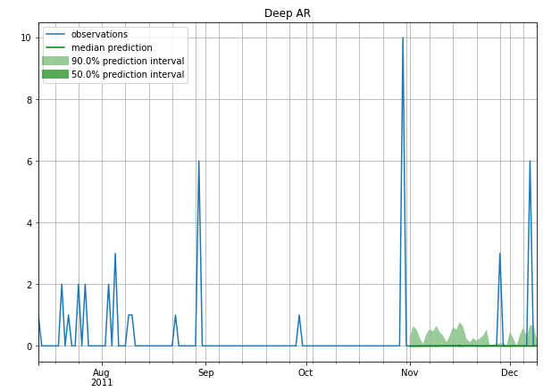The image size is (560, 392).
Task: Click the "Aug 2011" x-axis label
Action: [x=101, y=377]
